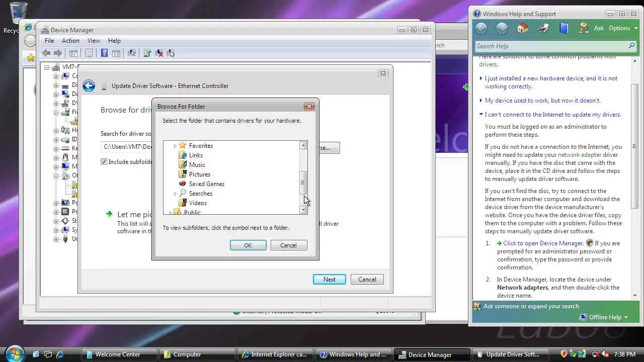
Task: Open the File menu in Device Manager
Action: [49, 41]
